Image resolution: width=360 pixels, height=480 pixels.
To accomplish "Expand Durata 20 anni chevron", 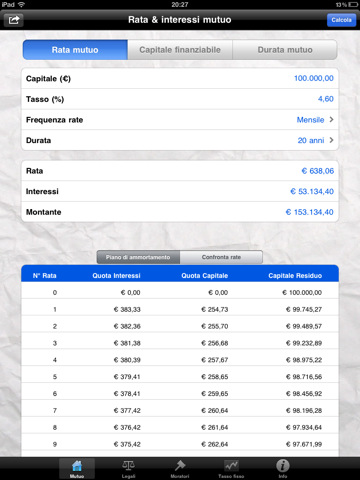I will [x=331, y=140].
